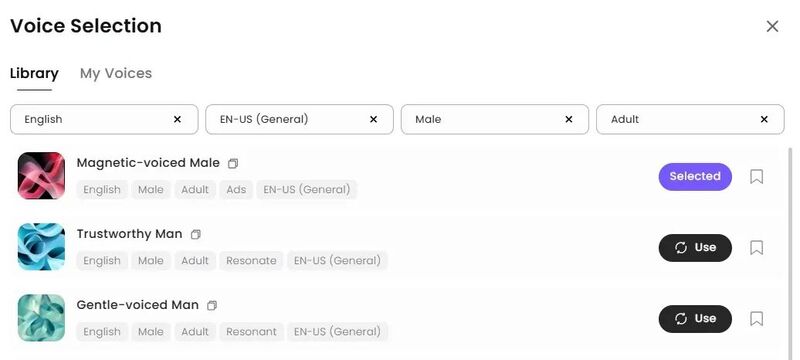Image resolution: width=800 pixels, height=360 pixels.
Task: Play the Trustworthy Man blue thumbnail
Action: tap(41, 247)
